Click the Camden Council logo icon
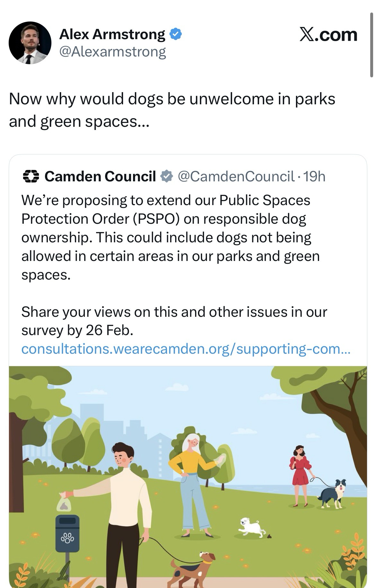The height and width of the screenshot is (588, 376). click(31, 176)
